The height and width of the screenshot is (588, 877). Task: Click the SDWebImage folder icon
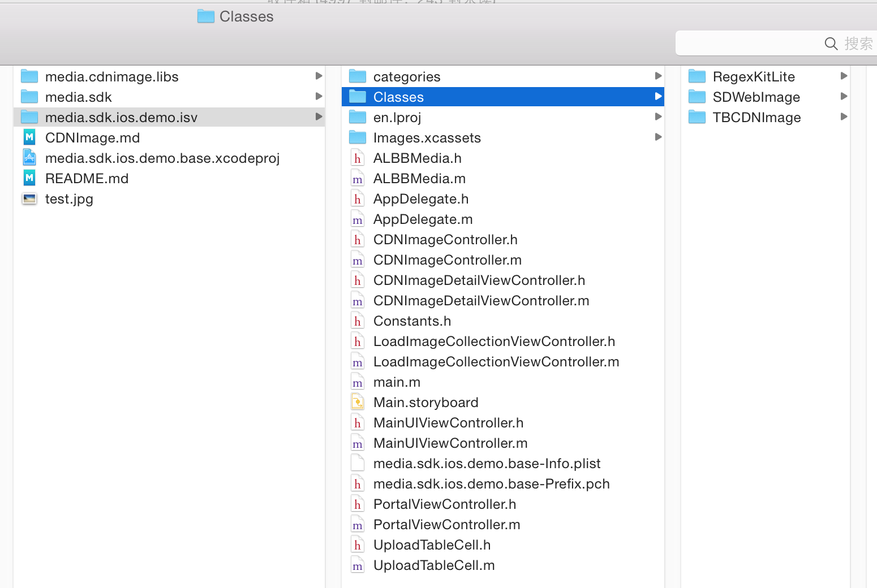697,97
